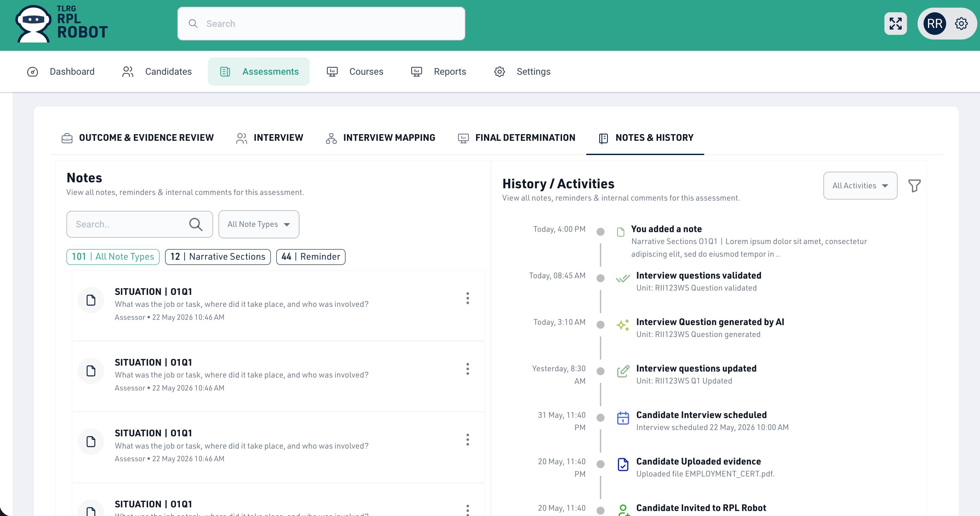Click the Settings gear icon in the navigation
Screen dimensions: 980x516
click(499, 71)
